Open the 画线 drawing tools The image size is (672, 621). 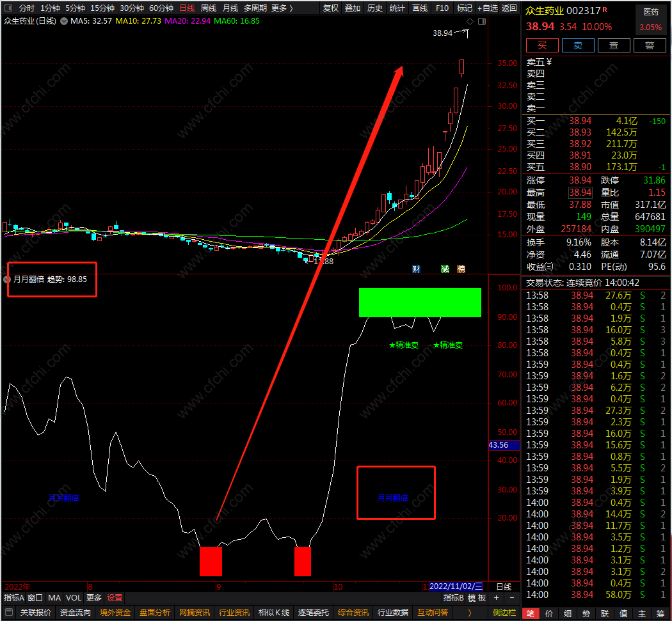pyautogui.click(x=420, y=8)
